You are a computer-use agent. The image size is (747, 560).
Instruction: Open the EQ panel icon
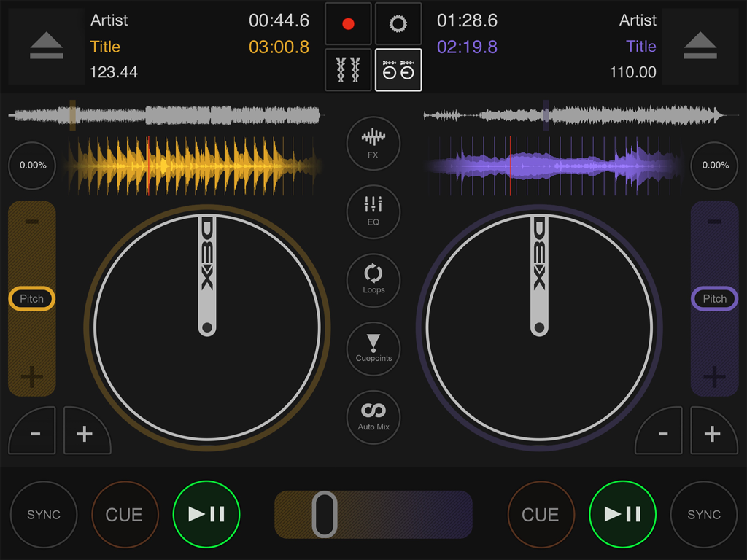coord(373,212)
